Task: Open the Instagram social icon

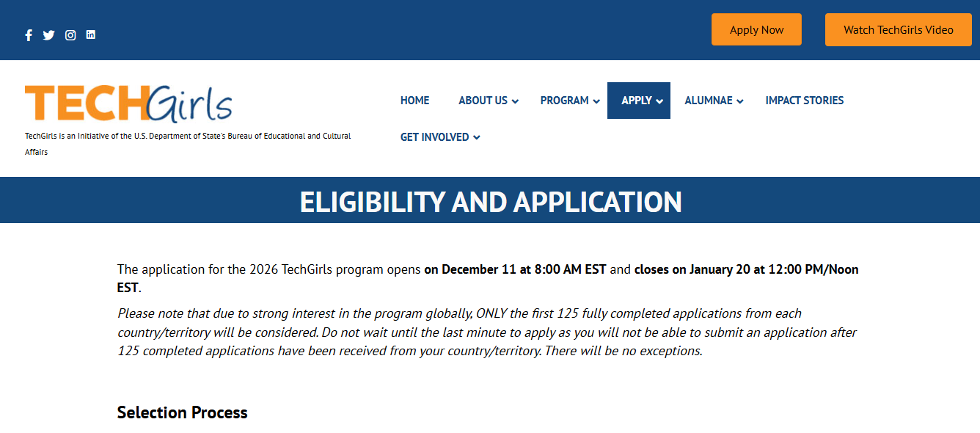Action: pyautogui.click(x=70, y=34)
